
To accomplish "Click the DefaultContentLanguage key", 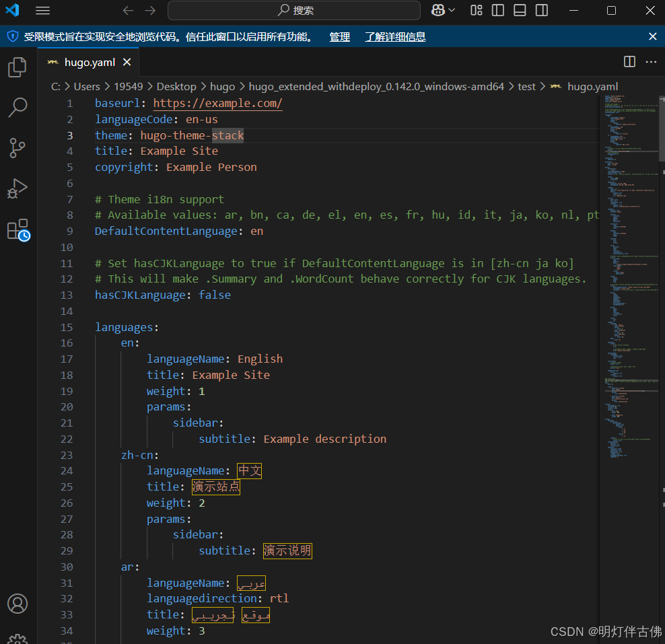I will pyautogui.click(x=166, y=231).
